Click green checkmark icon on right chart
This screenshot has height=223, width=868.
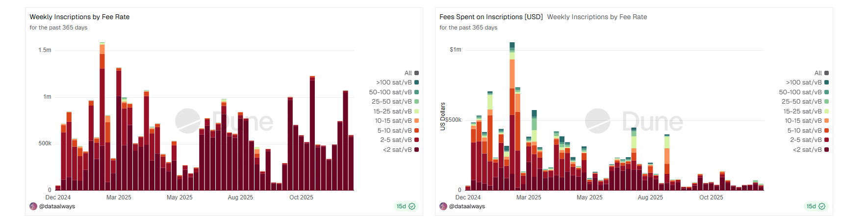(x=822, y=206)
